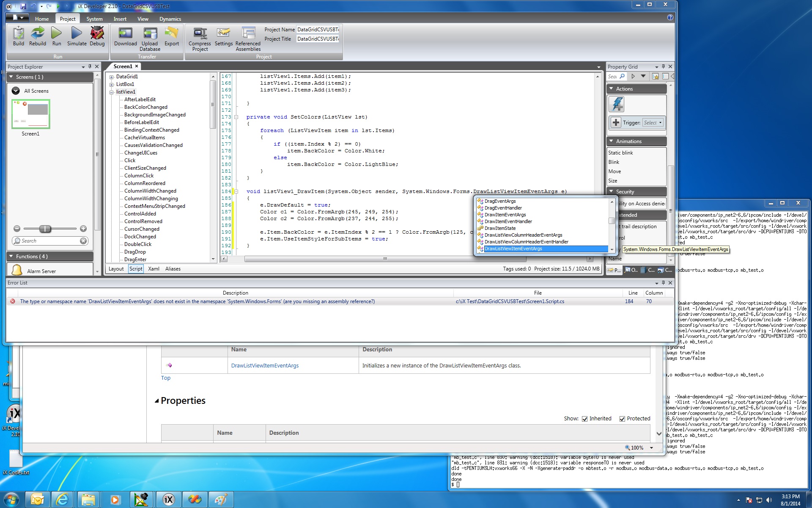The width and height of the screenshot is (812, 508).
Task: Adjust the screen thumbnail zoom slider
Action: point(45,229)
